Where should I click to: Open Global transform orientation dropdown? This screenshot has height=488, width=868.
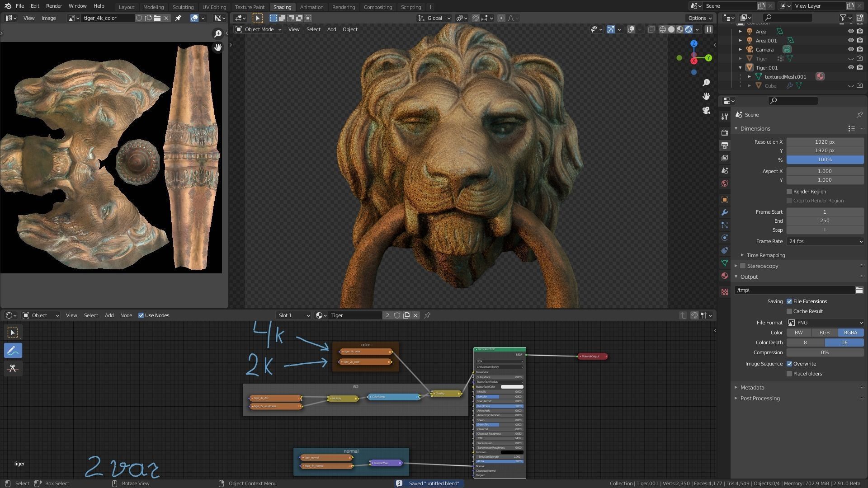point(434,18)
